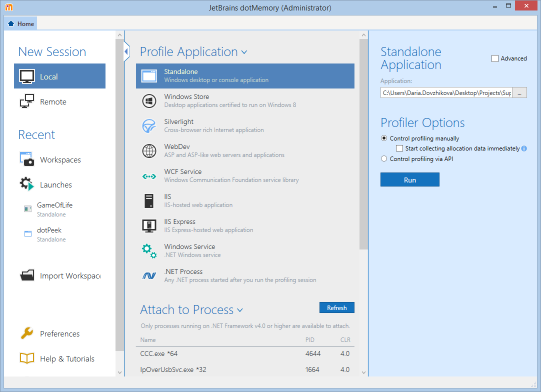The width and height of the screenshot is (541, 392).
Task: Click the Standalone application window icon
Action: coord(149,76)
